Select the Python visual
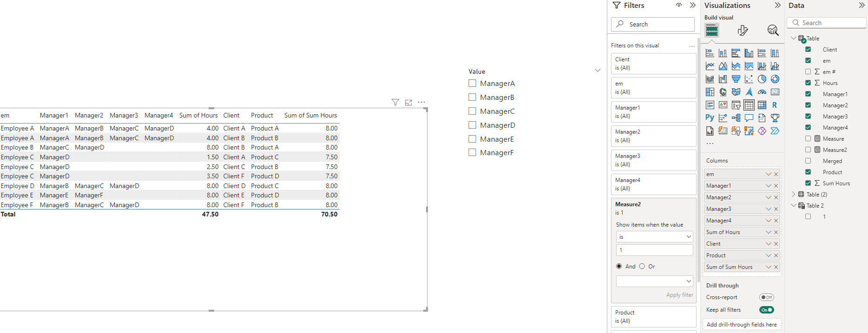This screenshot has width=868, height=333. pyautogui.click(x=710, y=118)
